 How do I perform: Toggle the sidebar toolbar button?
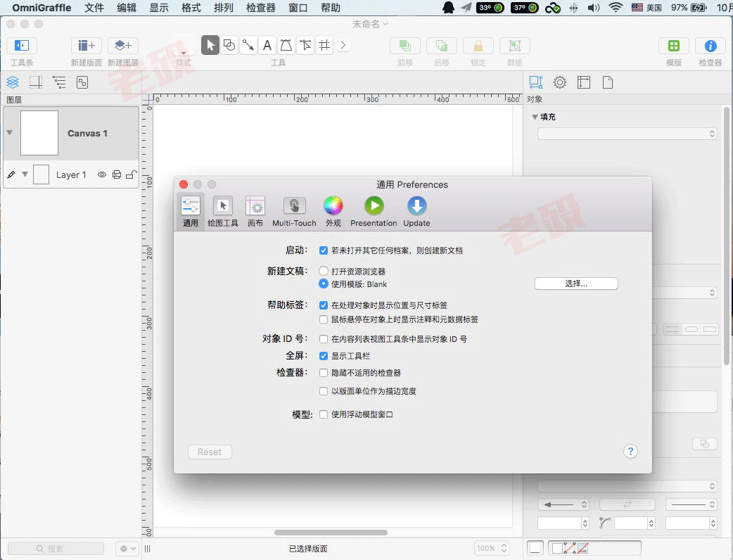(x=22, y=45)
